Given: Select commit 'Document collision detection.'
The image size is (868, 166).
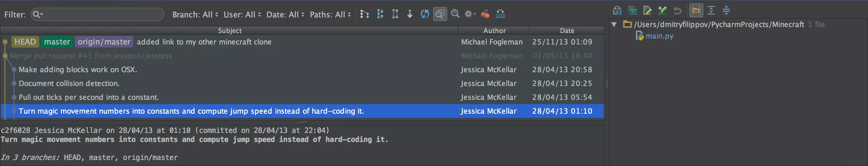Looking at the screenshot, I should [69, 83].
